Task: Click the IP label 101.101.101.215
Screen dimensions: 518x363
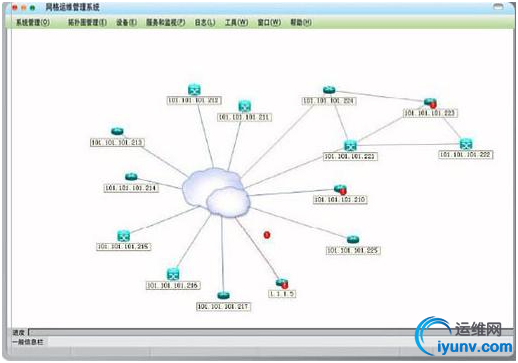Action: (124, 247)
